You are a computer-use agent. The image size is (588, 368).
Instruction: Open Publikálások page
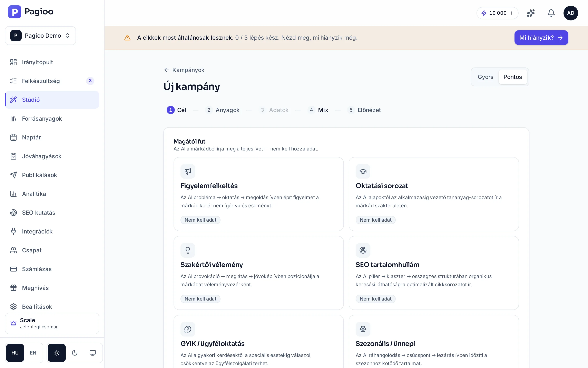[52, 175]
